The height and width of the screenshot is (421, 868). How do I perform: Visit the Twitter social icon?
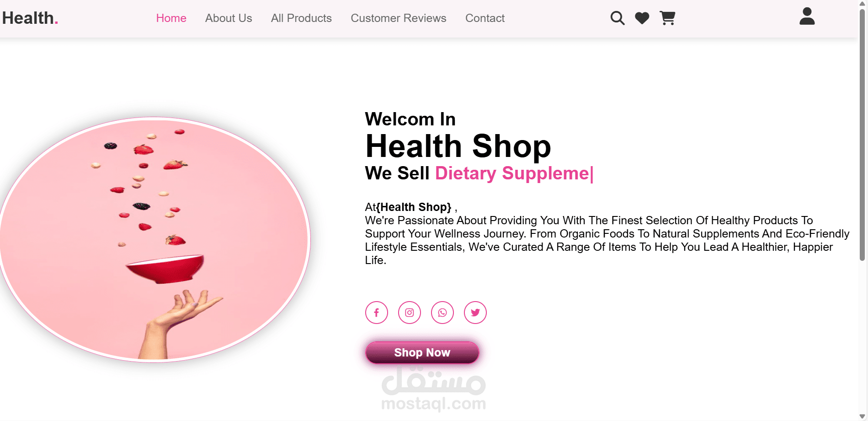tap(475, 313)
